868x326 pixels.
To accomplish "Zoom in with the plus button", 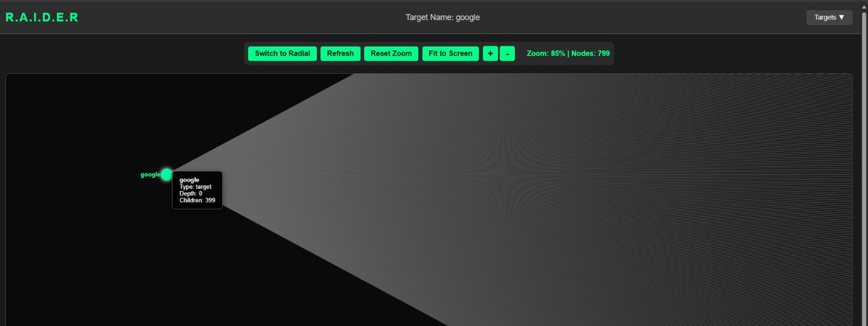I will (490, 53).
